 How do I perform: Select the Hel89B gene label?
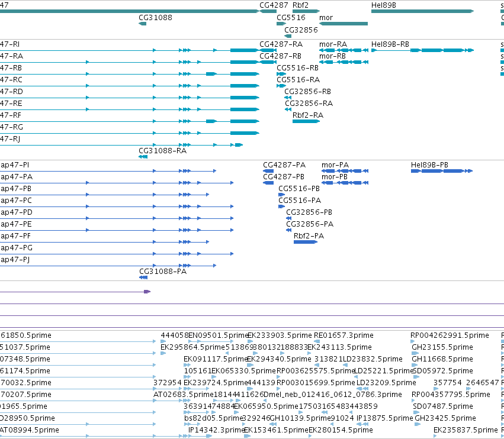pyautogui.click(x=383, y=5)
